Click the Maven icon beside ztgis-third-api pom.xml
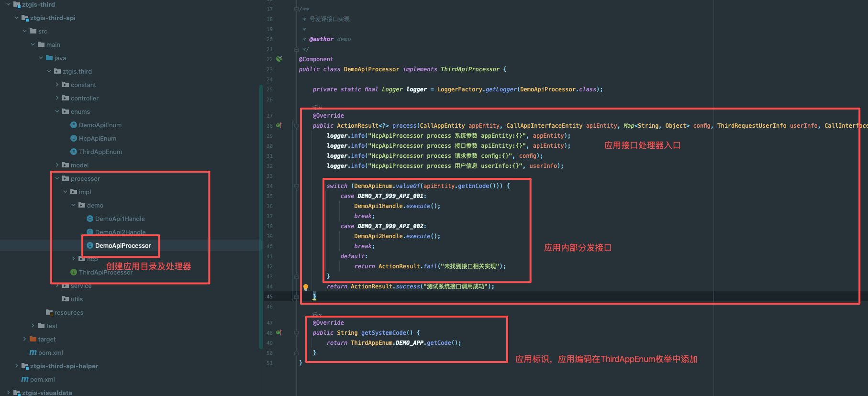 [x=33, y=352]
